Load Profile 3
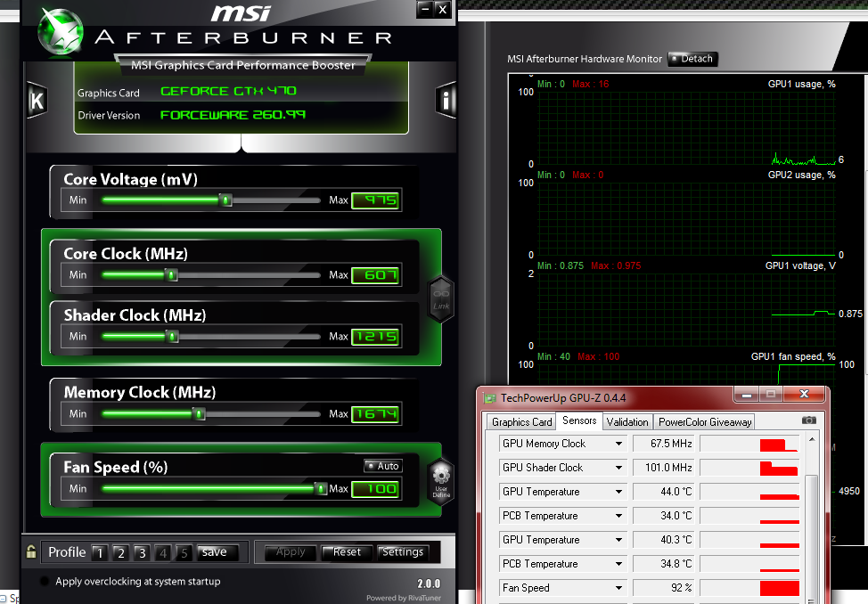 point(142,552)
